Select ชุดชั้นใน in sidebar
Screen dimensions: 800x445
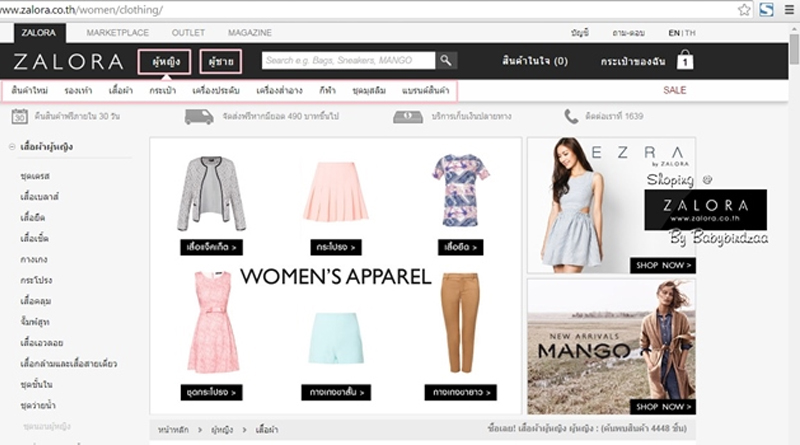pyautogui.click(x=36, y=384)
